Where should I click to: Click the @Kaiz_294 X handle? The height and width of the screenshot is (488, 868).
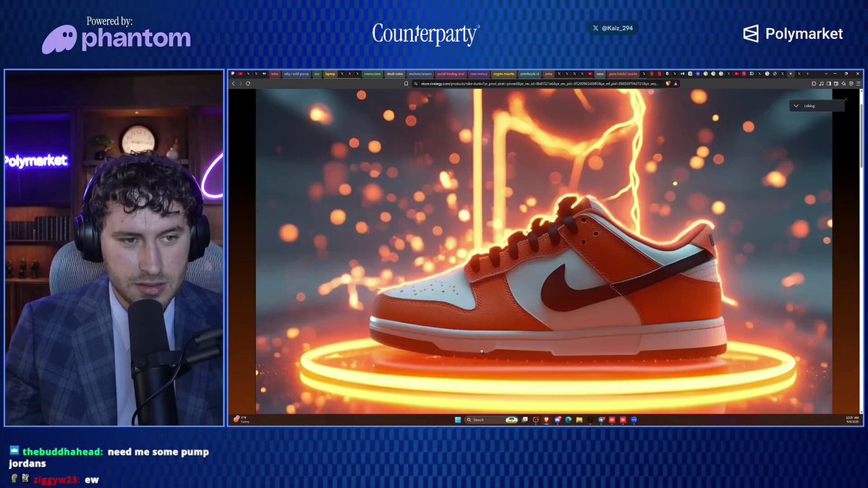point(613,28)
